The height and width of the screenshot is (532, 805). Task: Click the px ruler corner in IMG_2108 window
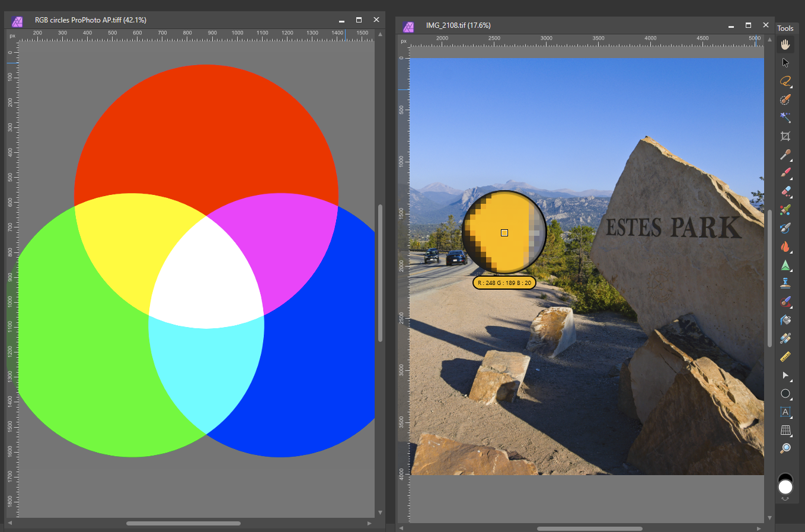click(x=403, y=41)
